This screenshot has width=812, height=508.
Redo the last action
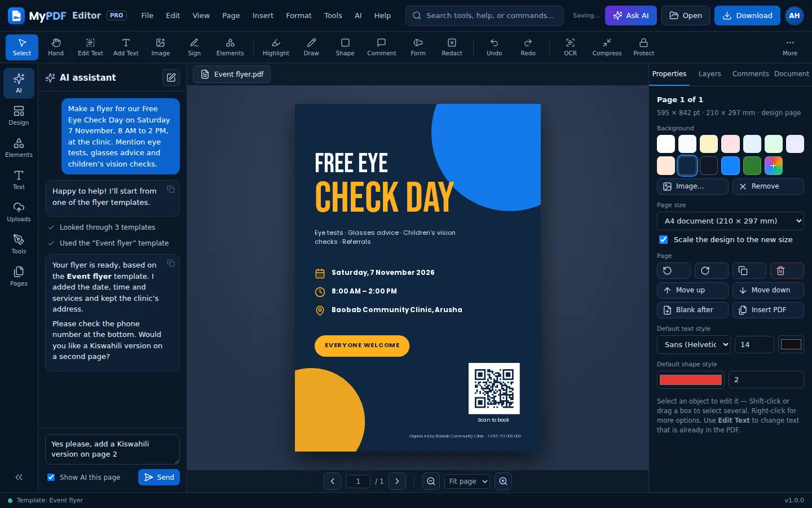528,47
